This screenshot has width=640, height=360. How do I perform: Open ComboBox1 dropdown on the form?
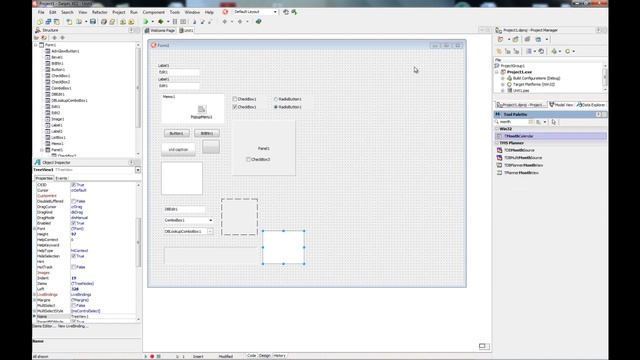(x=210, y=220)
